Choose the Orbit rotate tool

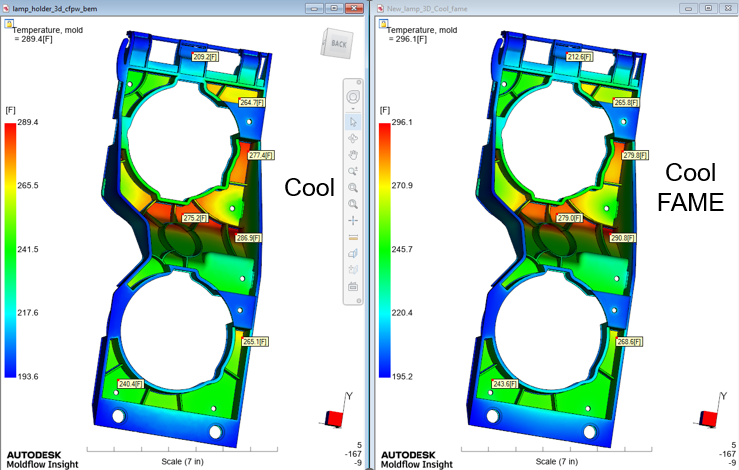pyautogui.click(x=353, y=139)
